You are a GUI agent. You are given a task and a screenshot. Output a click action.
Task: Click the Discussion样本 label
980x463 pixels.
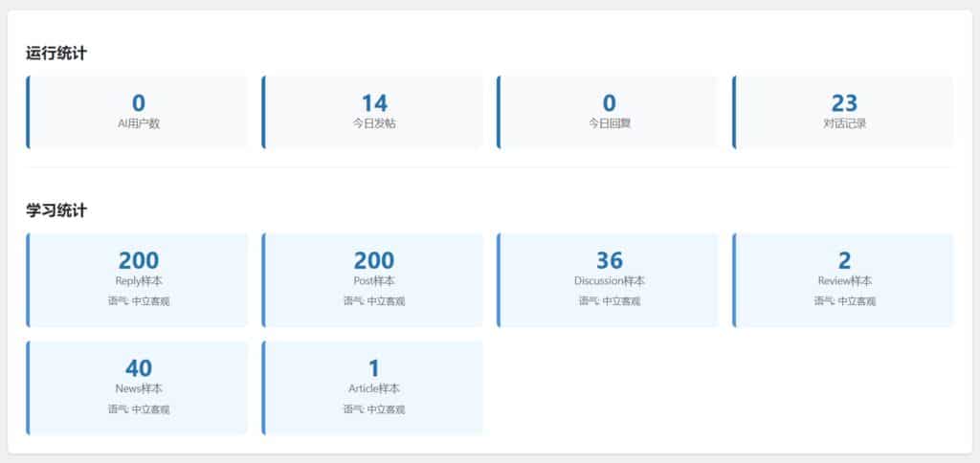pyautogui.click(x=609, y=281)
